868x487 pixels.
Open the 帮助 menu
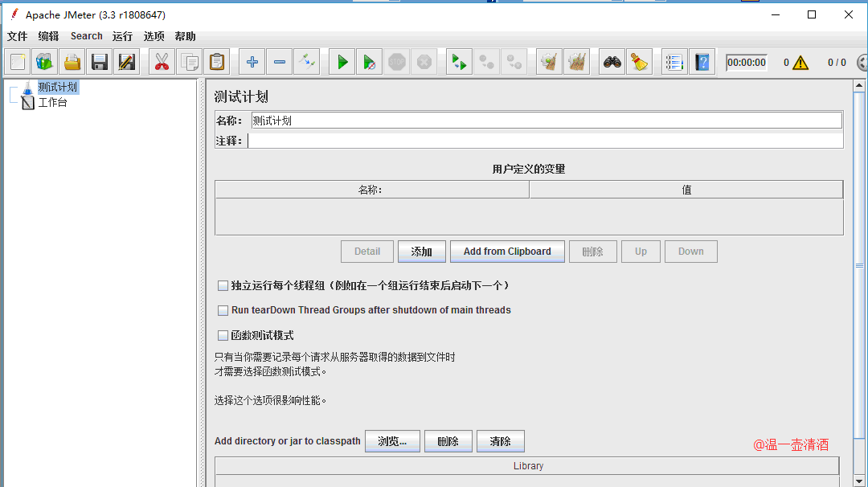point(186,36)
